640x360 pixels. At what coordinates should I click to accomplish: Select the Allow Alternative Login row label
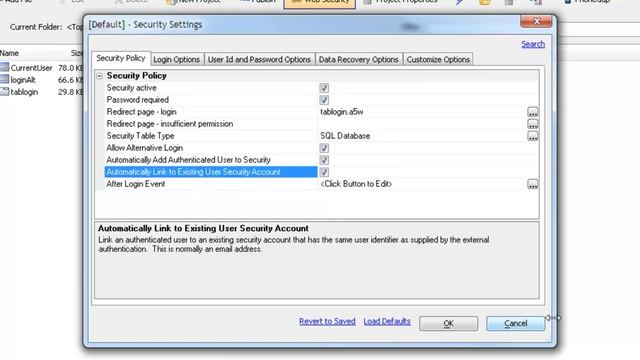tap(144, 148)
